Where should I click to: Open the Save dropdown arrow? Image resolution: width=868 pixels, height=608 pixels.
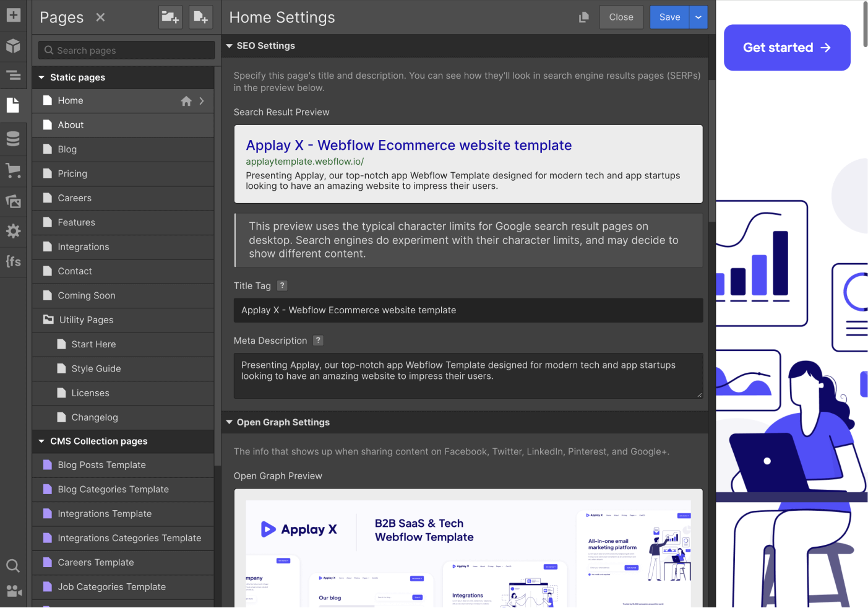698,17
